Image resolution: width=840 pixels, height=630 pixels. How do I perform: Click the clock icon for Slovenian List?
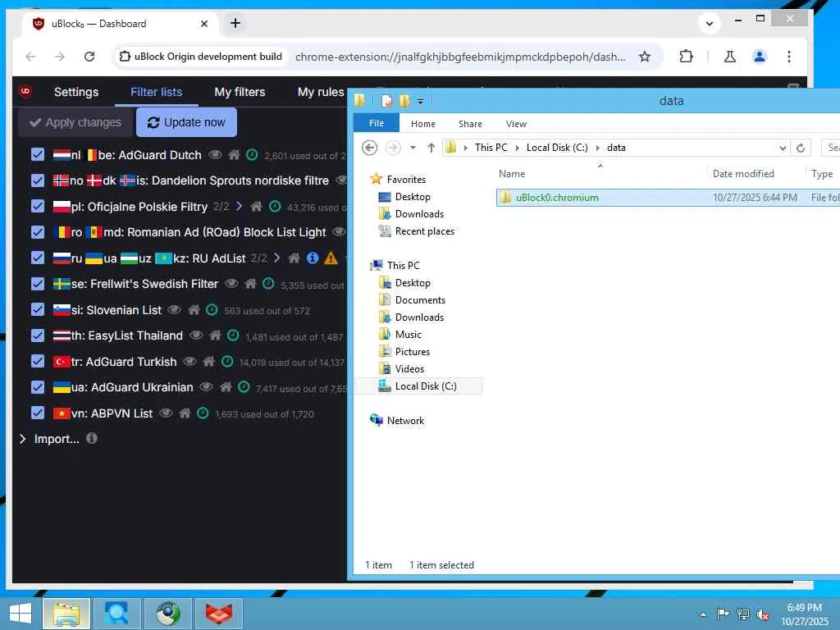pyautogui.click(x=212, y=309)
